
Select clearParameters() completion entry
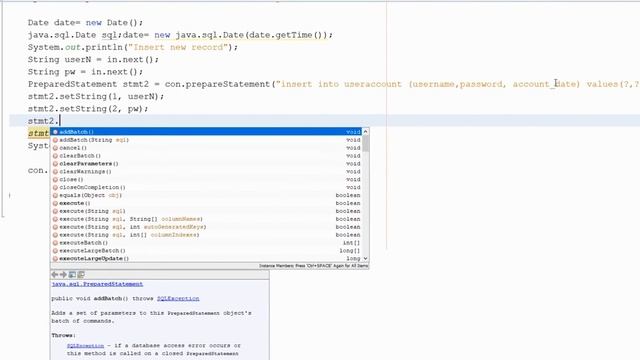(206, 164)
